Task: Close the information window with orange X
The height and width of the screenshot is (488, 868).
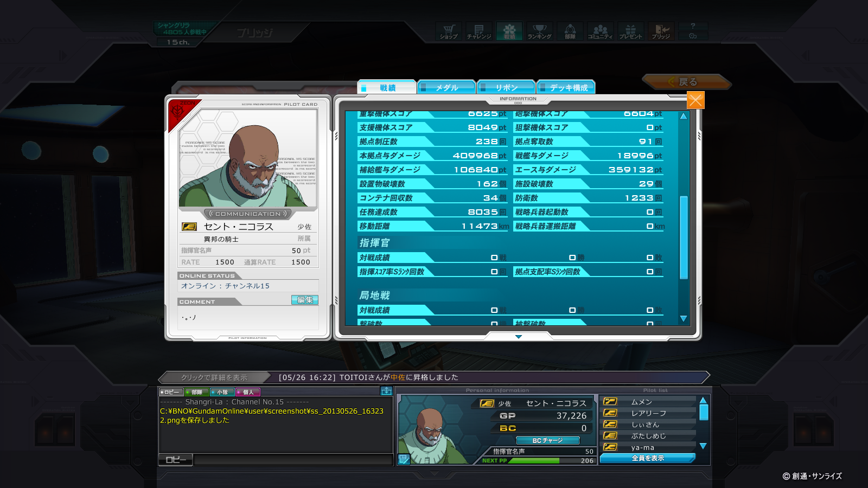Action: (x=695, y=100)
